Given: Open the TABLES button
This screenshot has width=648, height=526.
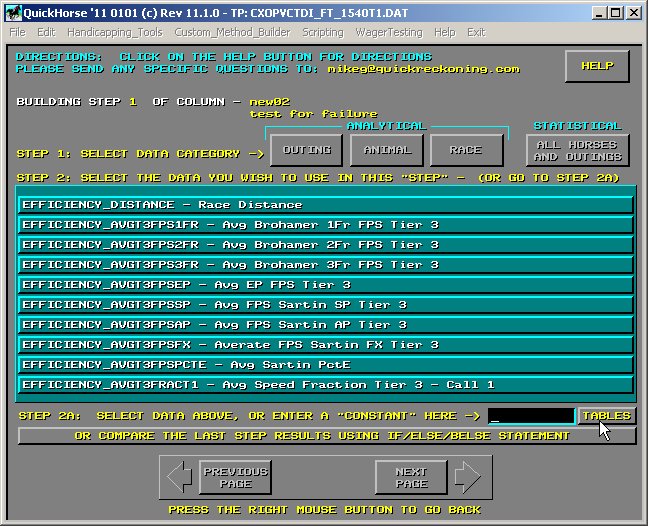Looking at the screenshot, I should pyautogui.click(x=606, y=415).
